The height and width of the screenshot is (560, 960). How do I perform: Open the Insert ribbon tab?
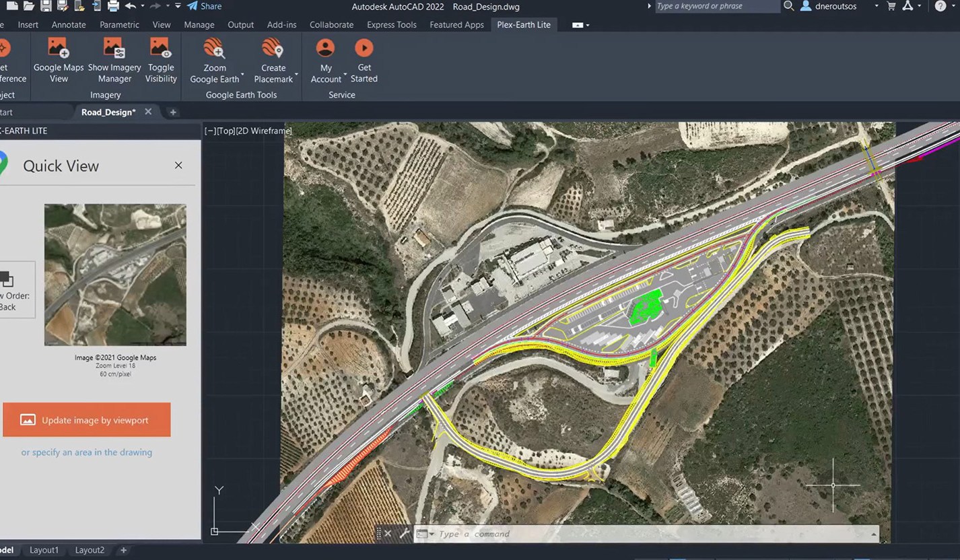[28, 24]
